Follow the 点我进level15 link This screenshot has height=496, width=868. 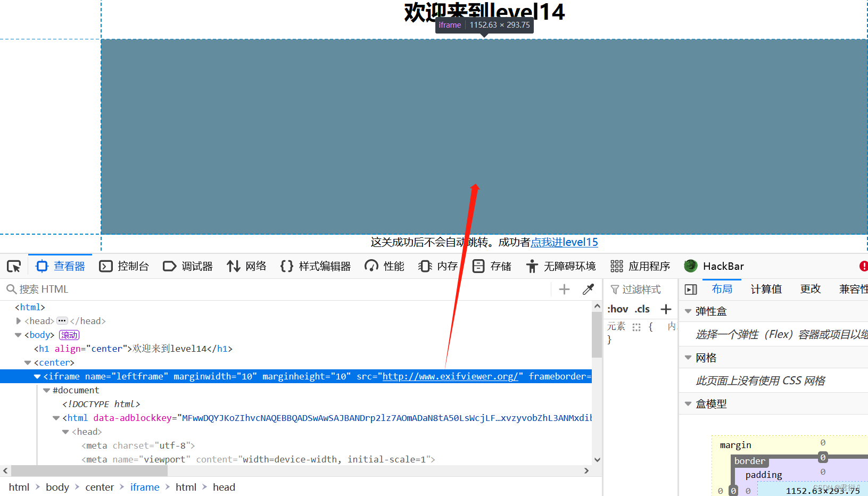click(x=564, y=242)
